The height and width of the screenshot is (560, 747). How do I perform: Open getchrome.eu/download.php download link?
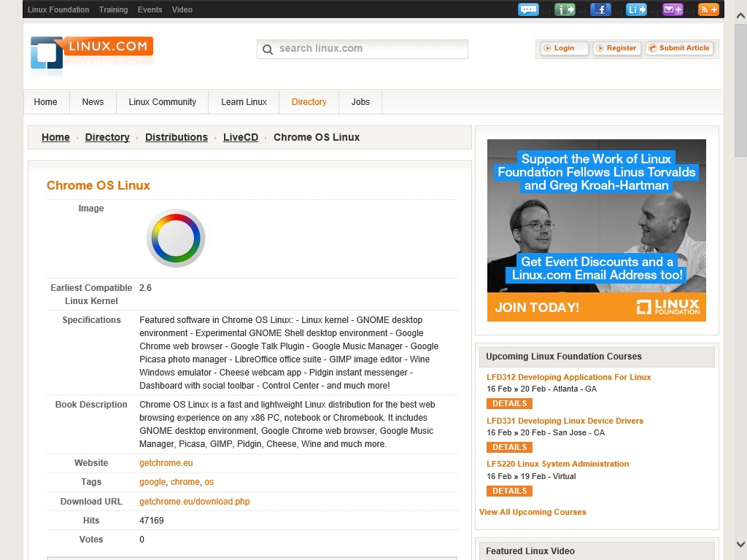point(194,502)
